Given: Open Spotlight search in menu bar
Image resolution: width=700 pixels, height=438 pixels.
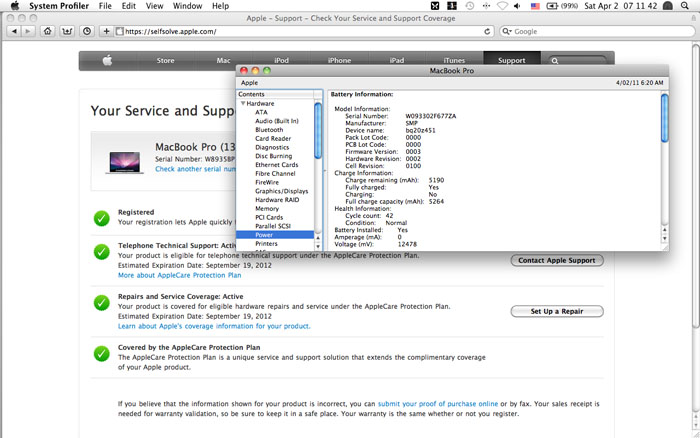Looking at the screenshot, I should click(685, 6).
